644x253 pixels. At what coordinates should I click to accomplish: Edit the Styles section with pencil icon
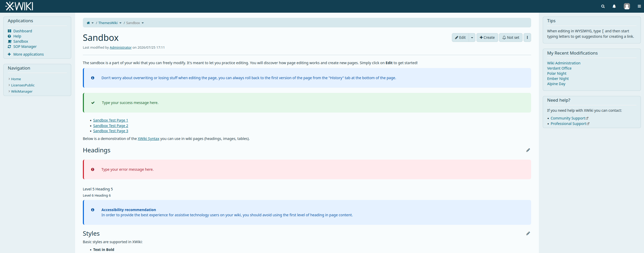pyautogui.click(x=528, y=234)
